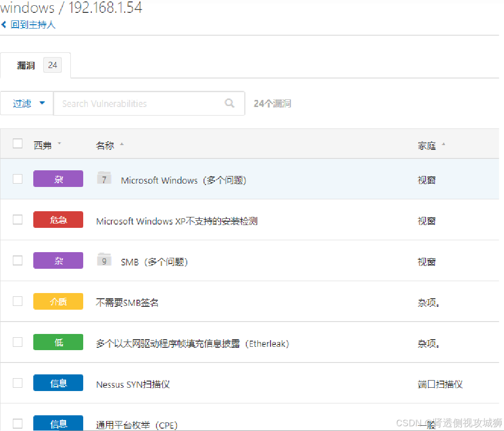Click 视窗 family cell in Windows XP row
The image size is (504, 431).
click(426, 221)
